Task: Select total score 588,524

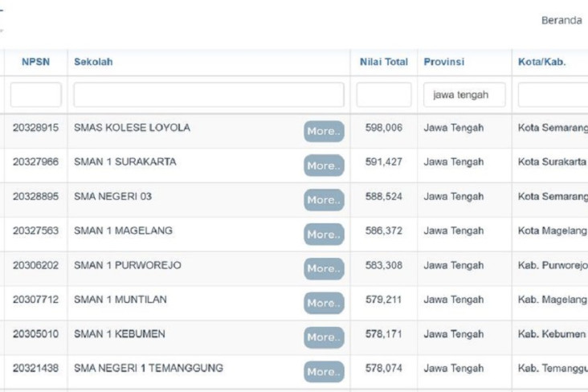Action: point(384,196)
